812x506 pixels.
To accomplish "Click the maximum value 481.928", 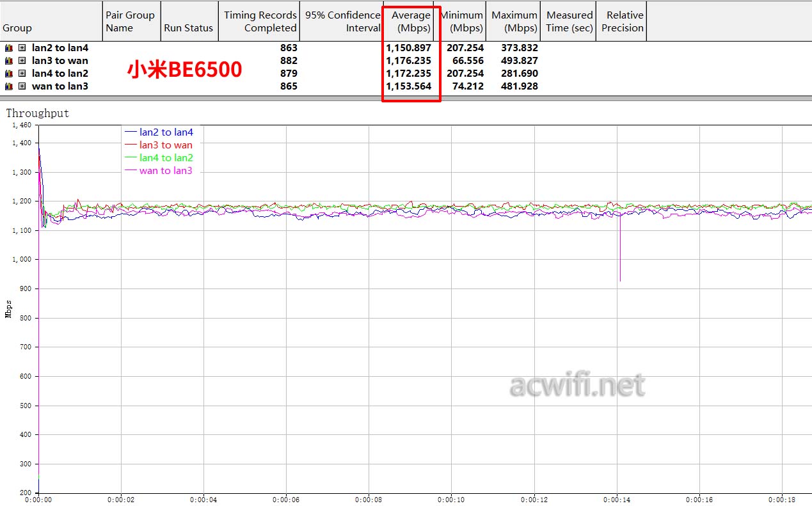I will (519, 86).
